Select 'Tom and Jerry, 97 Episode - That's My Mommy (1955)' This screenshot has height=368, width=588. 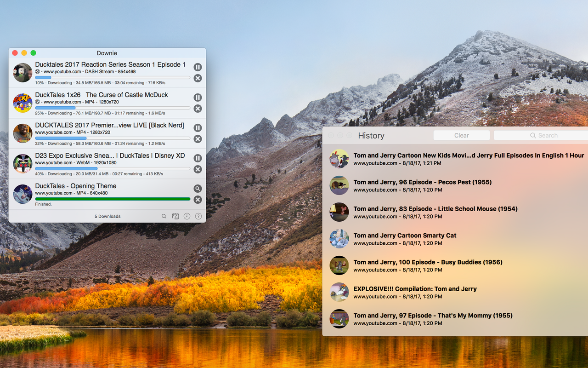(x=433, y=316)
